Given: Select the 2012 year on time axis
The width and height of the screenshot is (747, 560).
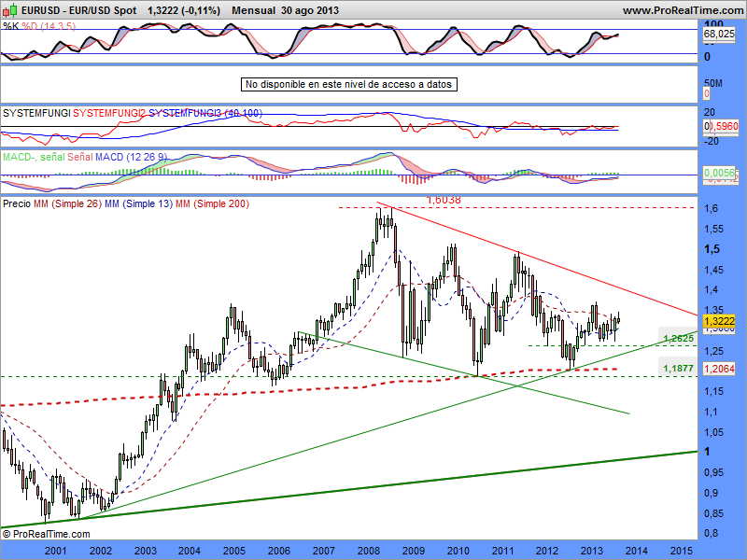Looking at the screenshot, I should tap(547, 551).
